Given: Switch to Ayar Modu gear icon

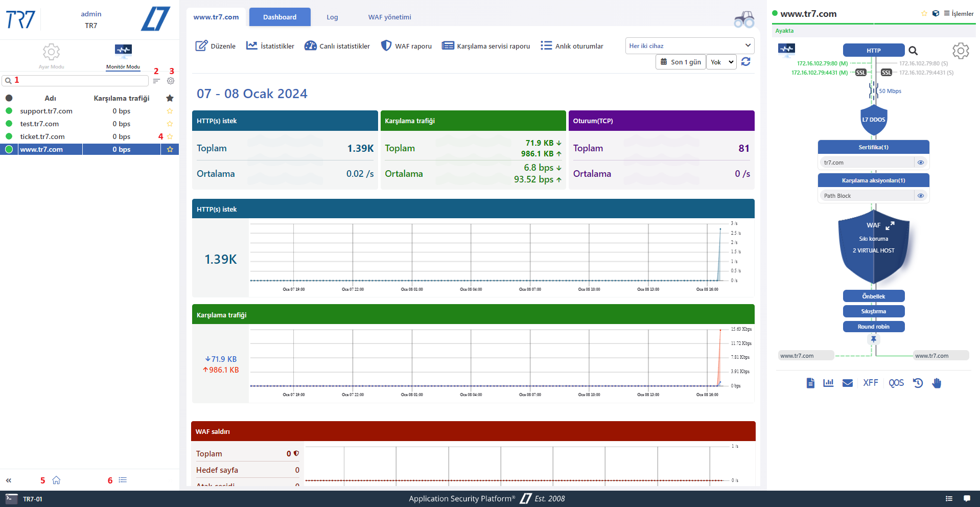Looking at the screenshot, I should (51, 52).
